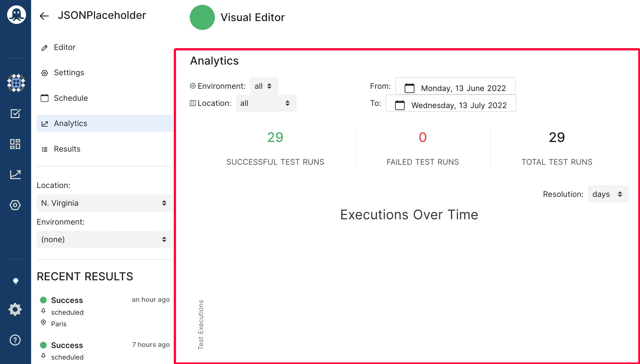
Task: Click the Executions Over Time chart title
Action: (409, 214)
